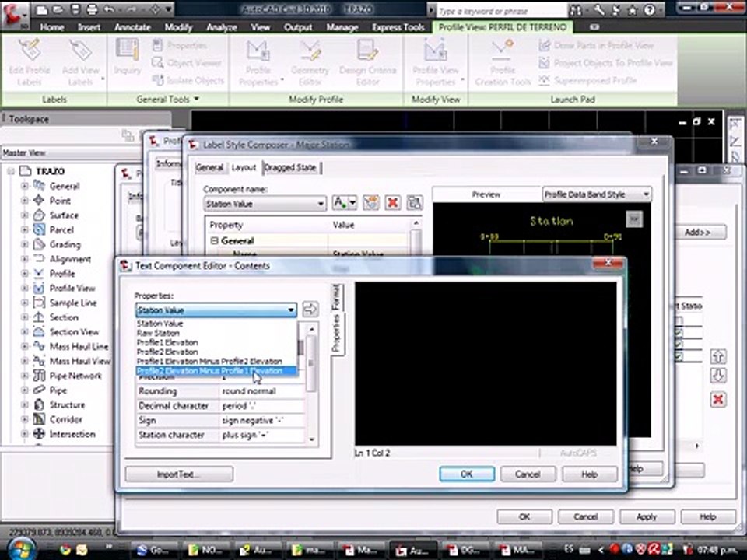Click the AutoCAD application menu logo
Viewport: 747px width, 560px height.
point(16,14)
